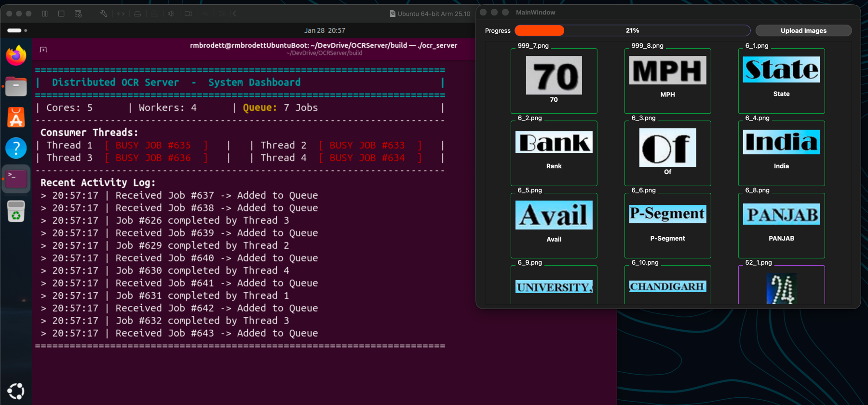868x405 pixels.
Task: Open Ubuntu App Center from the dock
Action: tap(16, 117)
